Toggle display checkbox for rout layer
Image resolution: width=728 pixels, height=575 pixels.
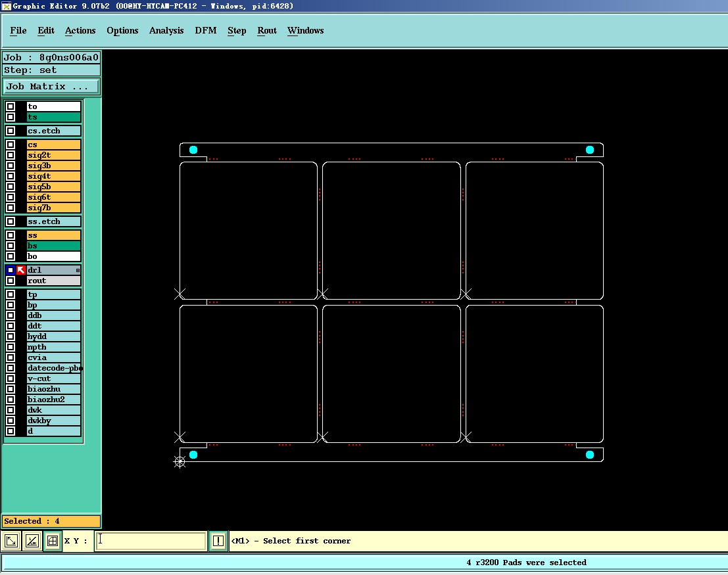pos(11,281)
